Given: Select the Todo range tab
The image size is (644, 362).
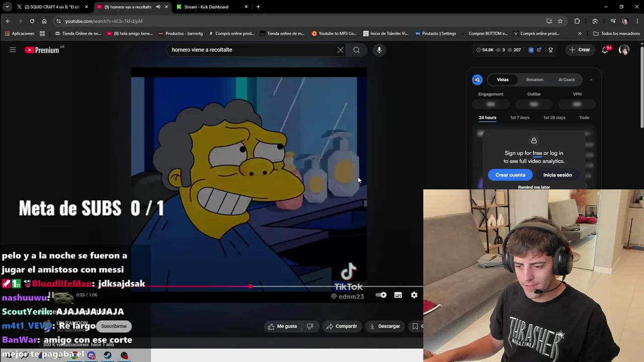Looking at the screenshot, I should click(584, 118).
